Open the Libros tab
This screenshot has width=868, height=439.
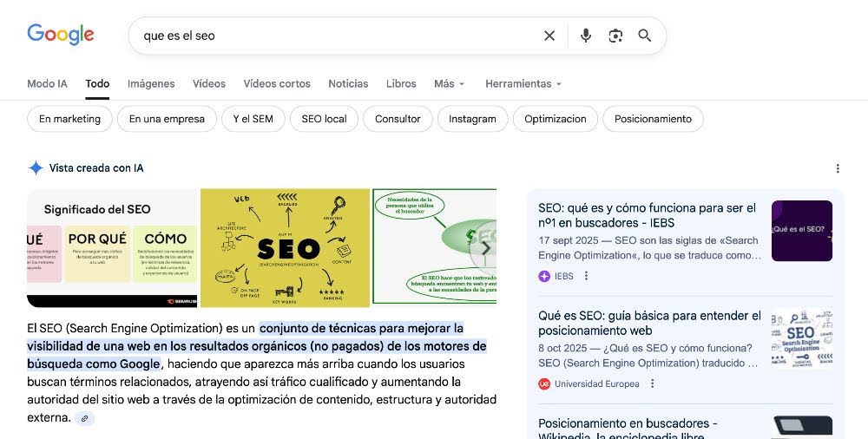(401, 83)
